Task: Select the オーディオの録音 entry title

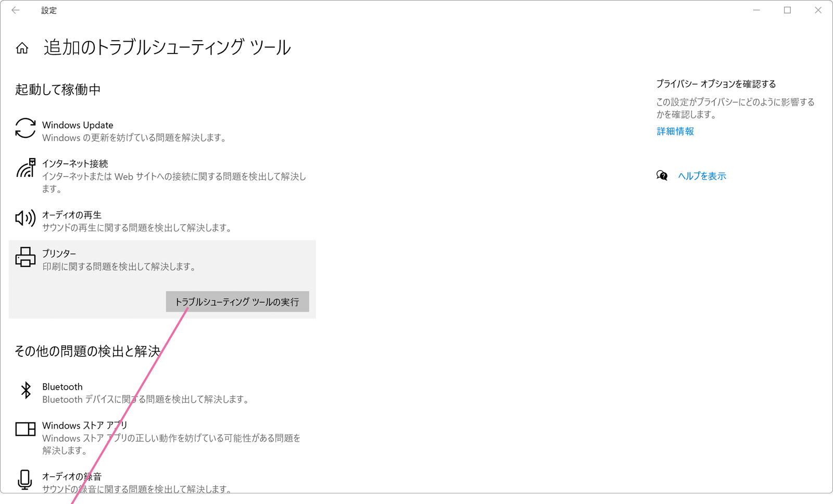Action: 72,476
